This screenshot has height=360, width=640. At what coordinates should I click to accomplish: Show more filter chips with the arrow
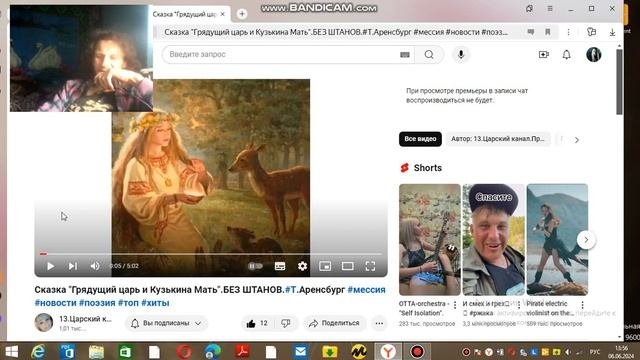tap(577, 140)
